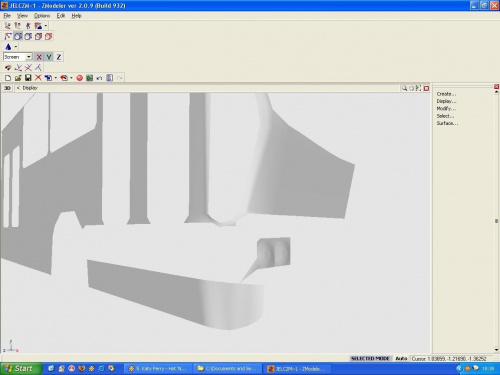
Task: Toggle Z axis lock
Action: point(59,57)
